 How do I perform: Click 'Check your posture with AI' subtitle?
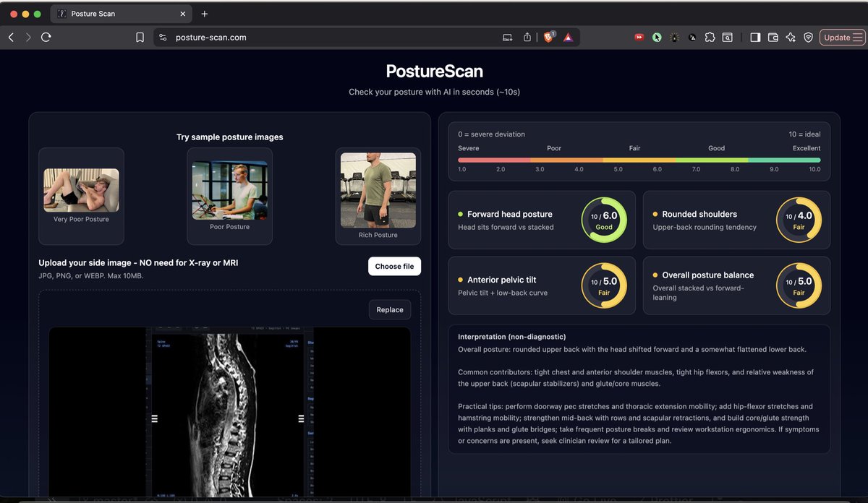coord(434,92)
